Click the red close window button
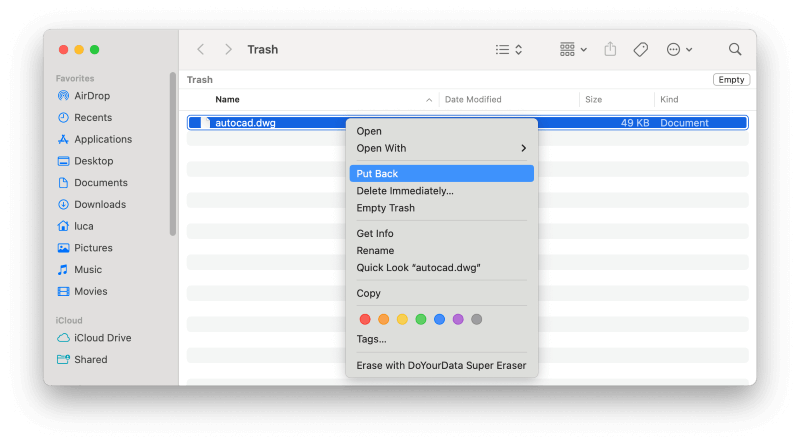 click(63, 50)
